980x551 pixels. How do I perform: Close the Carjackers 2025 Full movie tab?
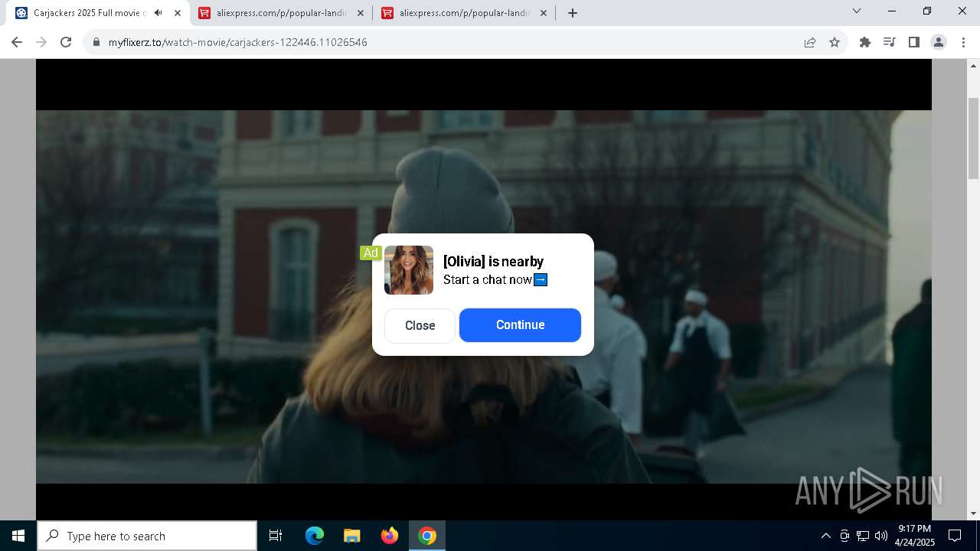tap(178, 13)
